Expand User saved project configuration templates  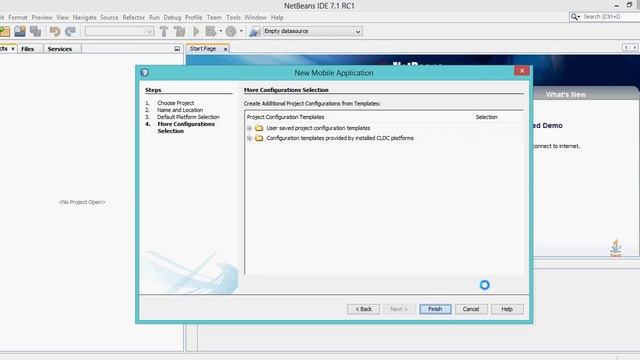pyautogui.click(x=249, y=128)
